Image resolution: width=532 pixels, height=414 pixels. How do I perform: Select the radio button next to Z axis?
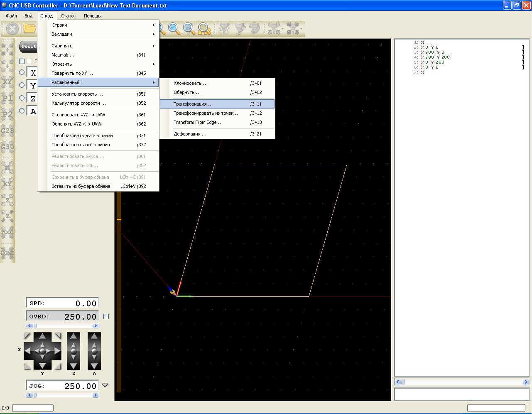tap(22, 98)
